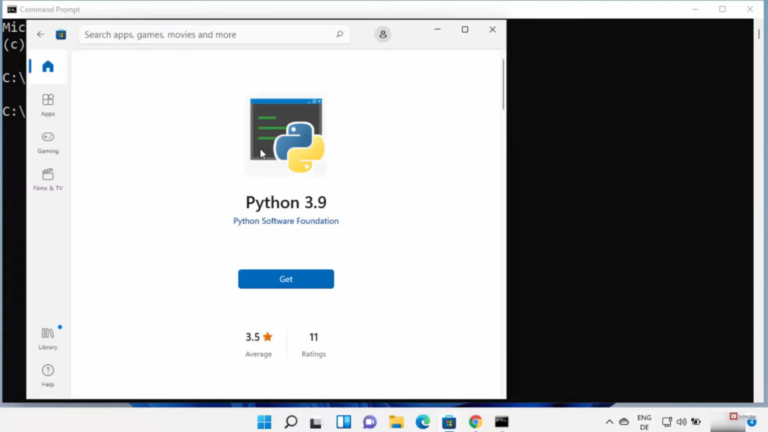The width and height of the screenshot is (768, 432).
Task: Open Help in the Store sidebar
Action: [48, 376]
